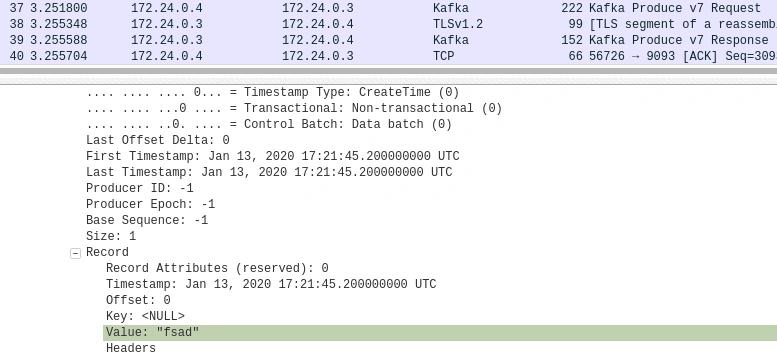Select the Last Timestamp field
Viewport: 777px width, 364px height.
coord(269,172)
